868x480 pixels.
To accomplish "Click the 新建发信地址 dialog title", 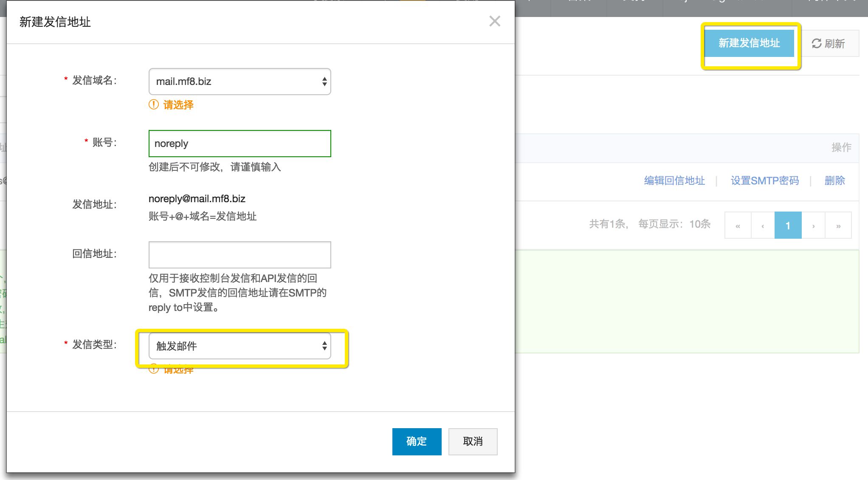I will point(55,22).
